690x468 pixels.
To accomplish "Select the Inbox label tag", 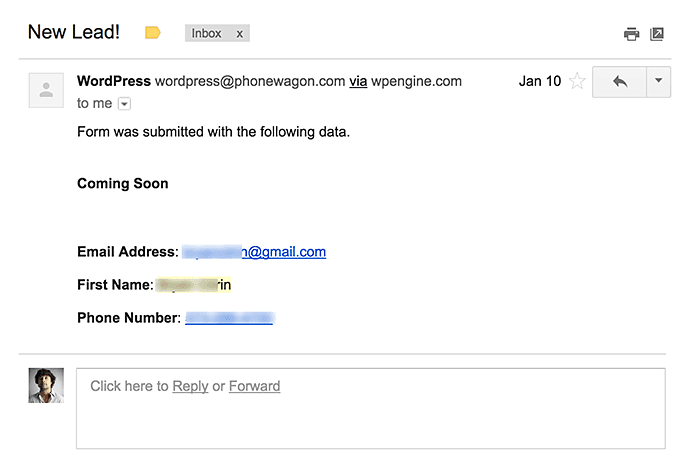I will click(x=206, y=33).
